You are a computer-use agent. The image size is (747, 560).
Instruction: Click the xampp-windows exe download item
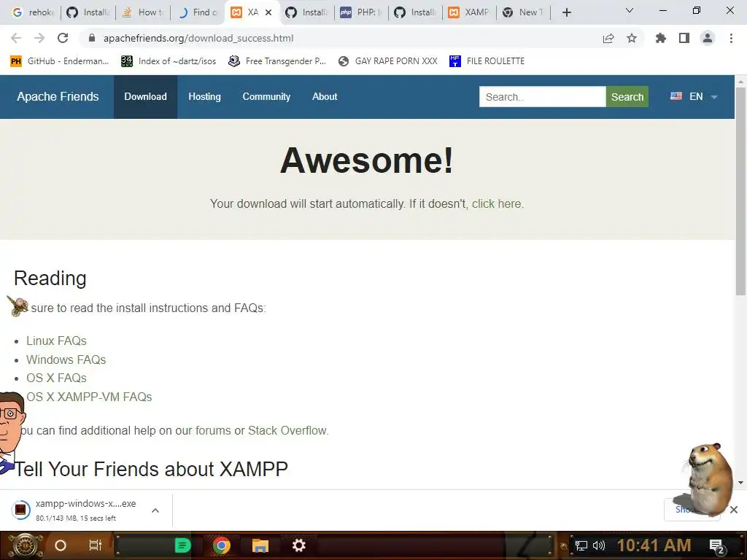tap(76, 510)
